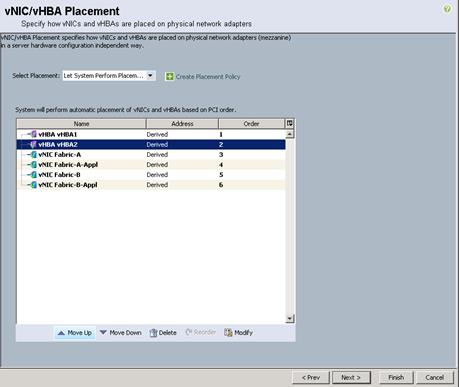The height and width of the screenshot is (387, 459).
Task: Click the list scrollbar down arrow
Action: [289, 319]
